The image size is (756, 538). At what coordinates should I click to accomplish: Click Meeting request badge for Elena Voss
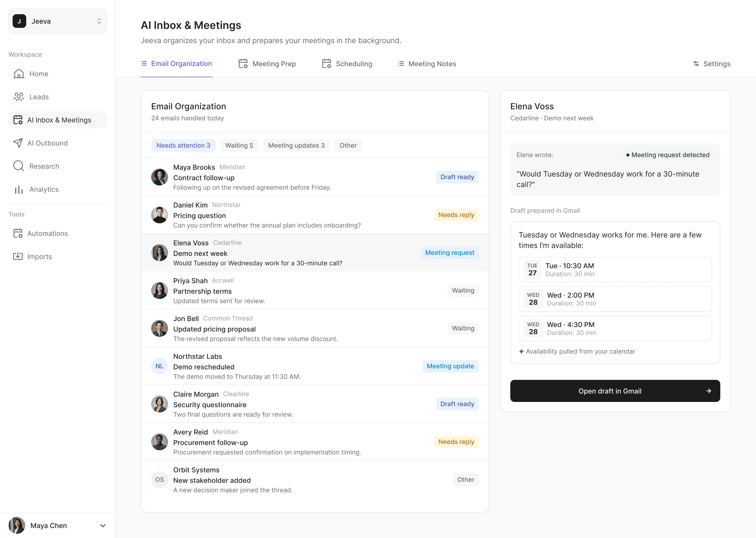pyautogui.click(x=449, y=253)
